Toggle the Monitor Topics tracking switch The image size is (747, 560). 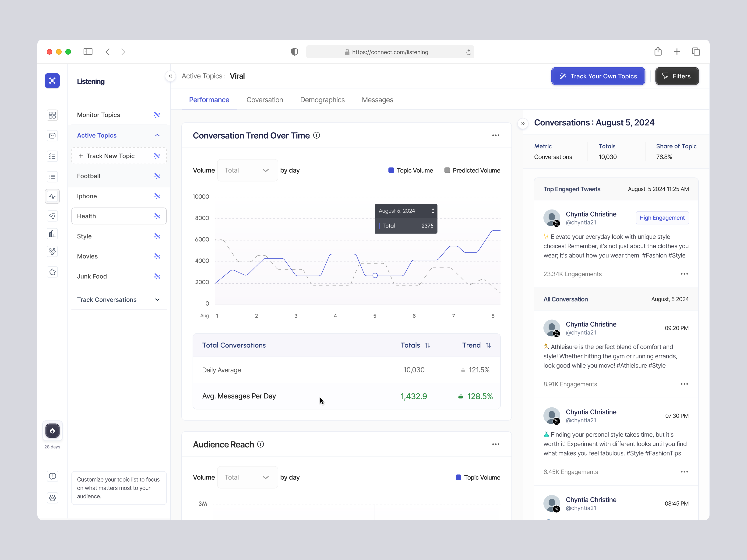[157, 115]
